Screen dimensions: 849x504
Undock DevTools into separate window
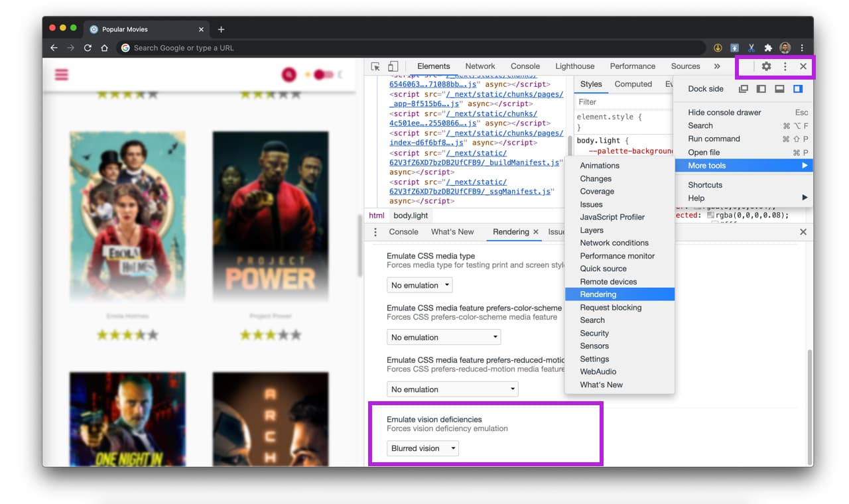(x=744, y=89)
